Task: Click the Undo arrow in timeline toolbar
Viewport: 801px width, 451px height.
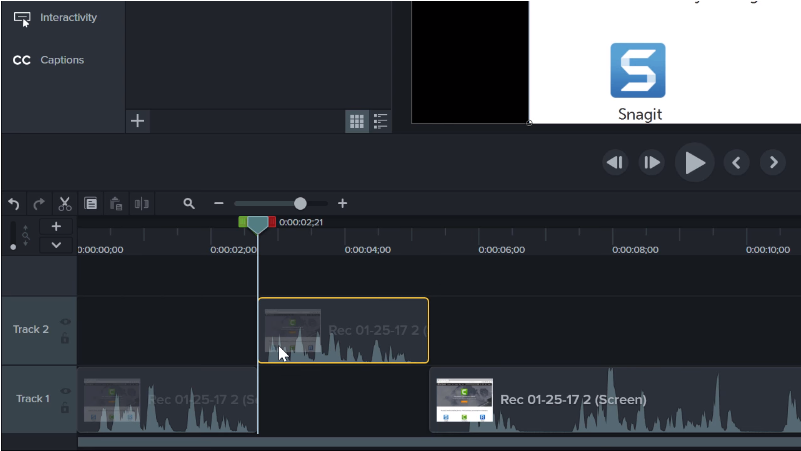Action: (x=14, y=204)
